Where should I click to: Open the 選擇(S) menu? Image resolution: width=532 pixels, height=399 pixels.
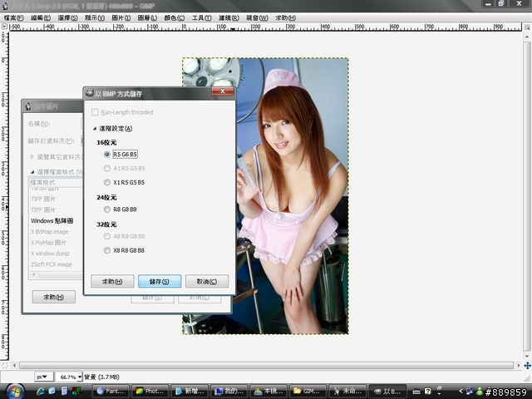coord(67,17)
